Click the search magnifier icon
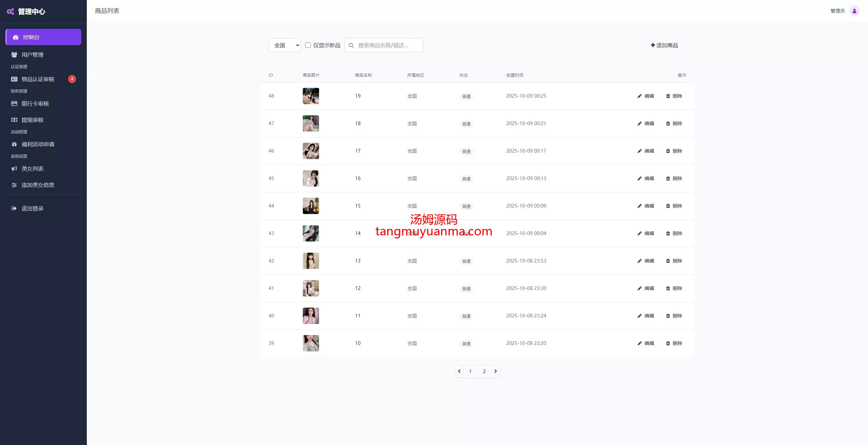868x445 pixels. [x=351, y=45]
